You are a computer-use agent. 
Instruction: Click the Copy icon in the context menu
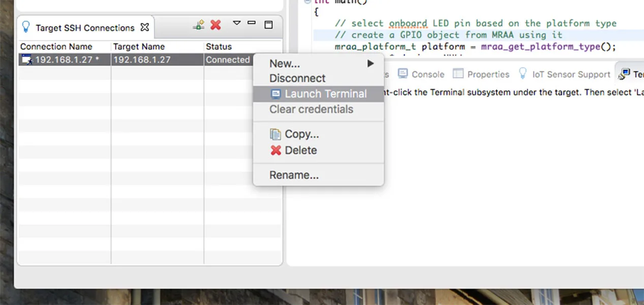point(275,134)
